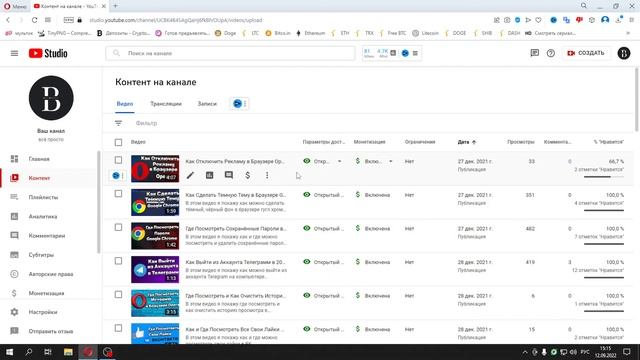Go back with the browser back arrow
The height and width of the screenshot is (360, 640).
[x=8, y=20]
